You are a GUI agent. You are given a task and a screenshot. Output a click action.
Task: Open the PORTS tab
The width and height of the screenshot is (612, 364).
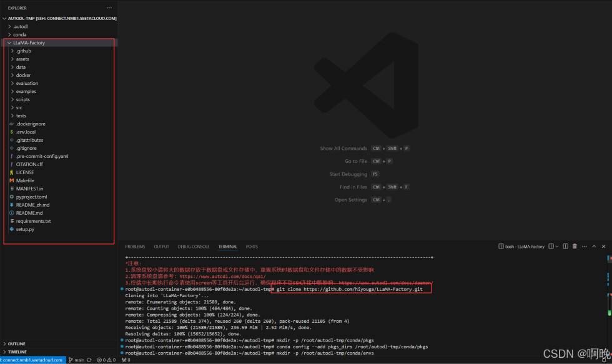point(252,247)
